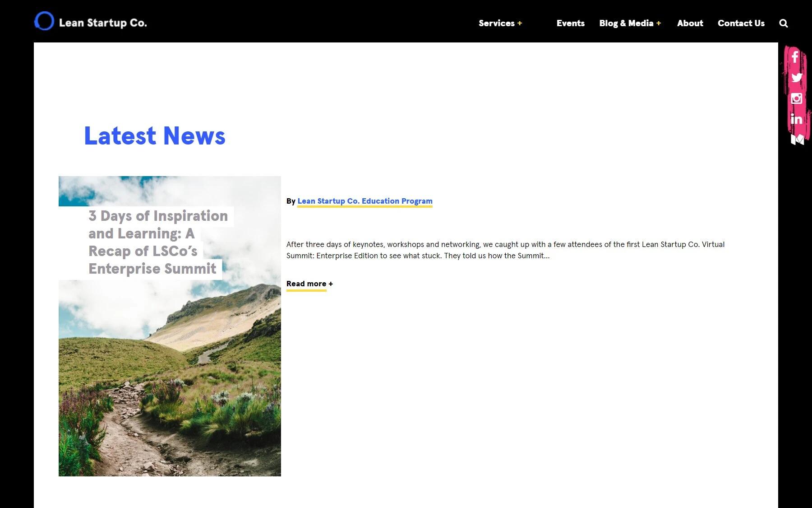Open the LinkedIn icon in sidebar
This screenshot has height=508, width=812.
coord(796,119)
